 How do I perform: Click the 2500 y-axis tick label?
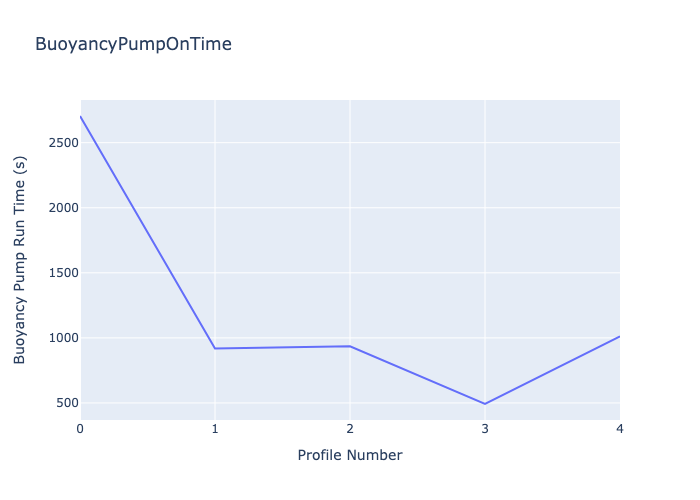(x=63, y=143)
